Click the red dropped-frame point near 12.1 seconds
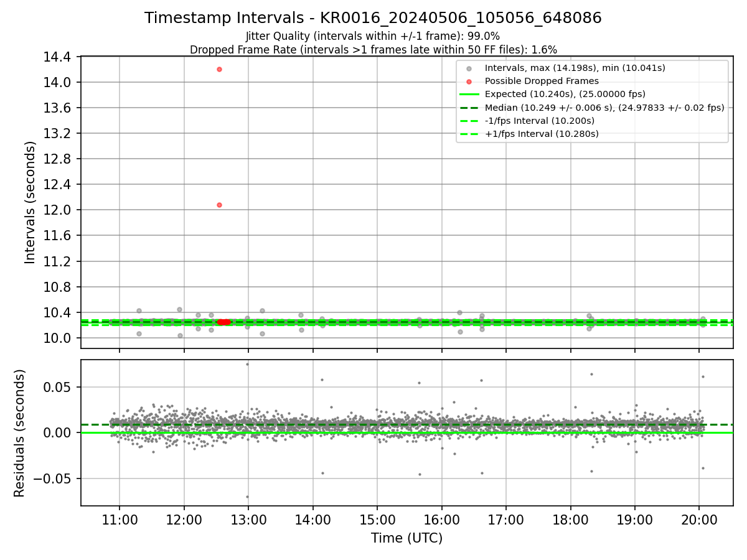This screenshot has height=560, width=747. 219,205
